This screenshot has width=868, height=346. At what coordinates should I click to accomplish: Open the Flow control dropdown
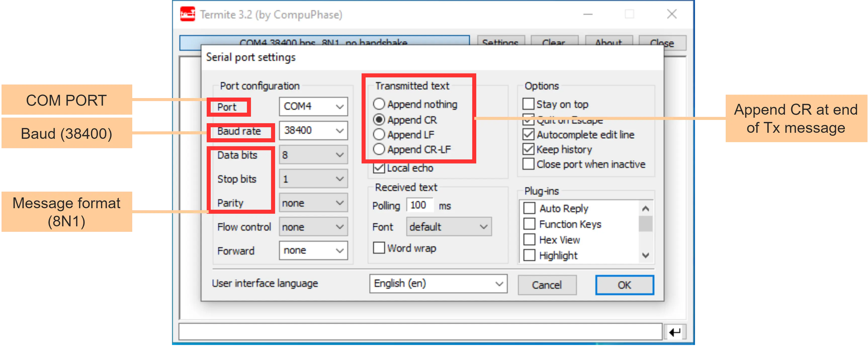click(313, 227)
